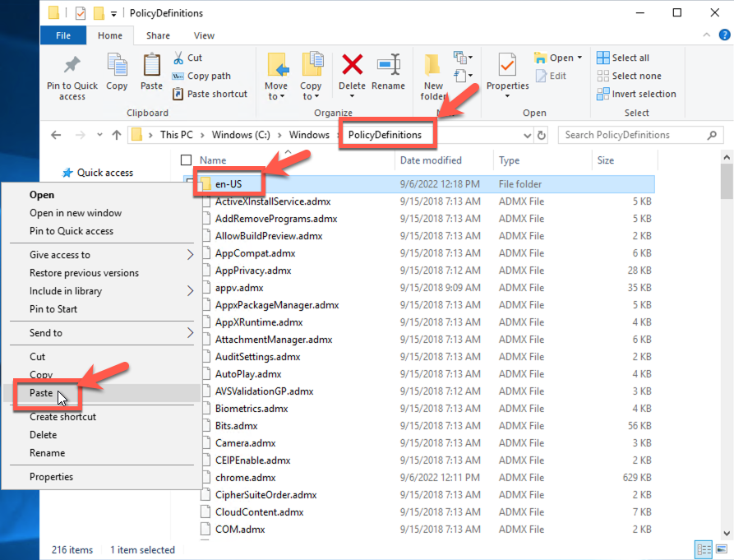Click the Refresh icon beside address bar

(542, 136)
